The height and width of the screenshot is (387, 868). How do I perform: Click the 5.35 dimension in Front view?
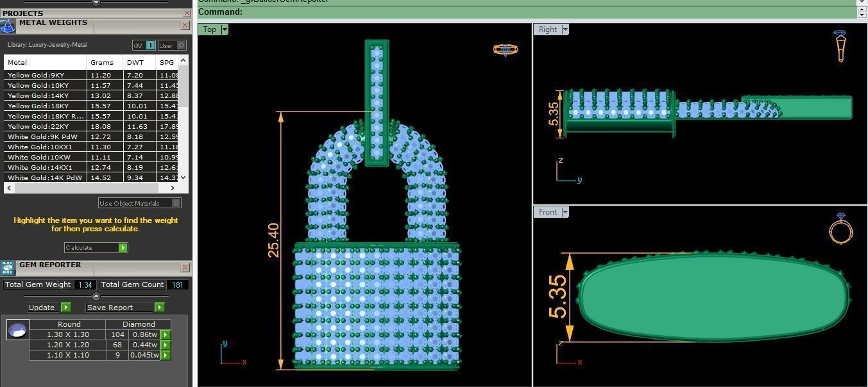click(557, 297)
